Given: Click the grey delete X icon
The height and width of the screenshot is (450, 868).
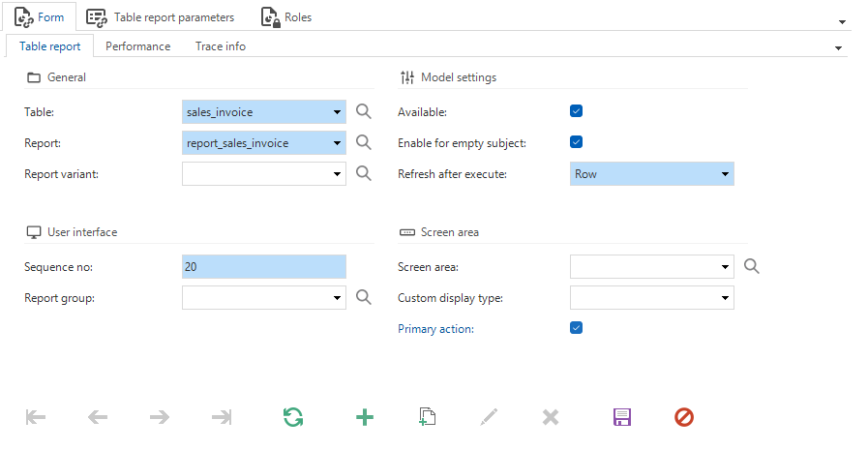Looking at the screenshot, I should 551,417.
